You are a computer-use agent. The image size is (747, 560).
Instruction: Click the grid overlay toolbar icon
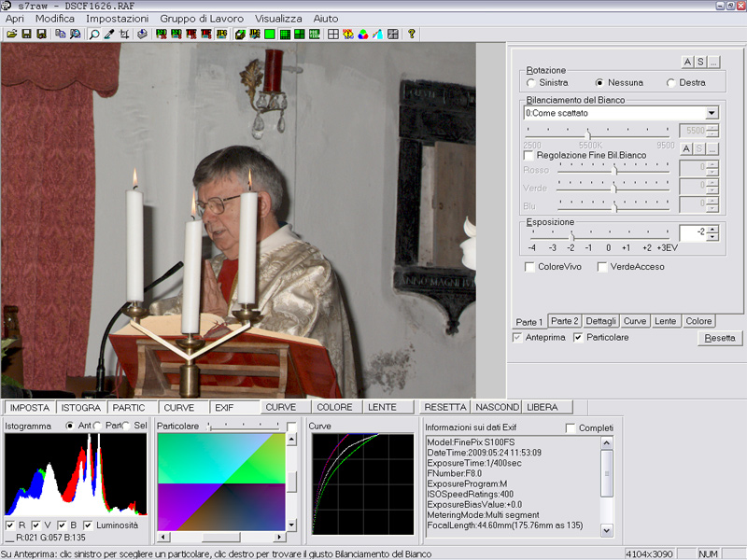click(332, 35)
